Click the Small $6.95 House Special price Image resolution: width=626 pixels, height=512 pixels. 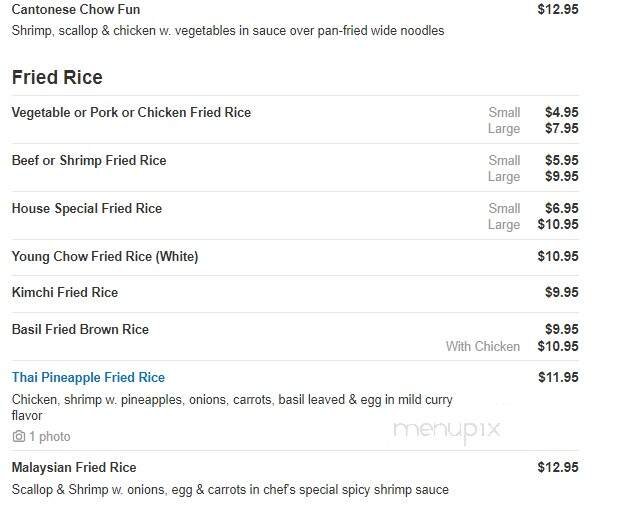tap(561, 209)
